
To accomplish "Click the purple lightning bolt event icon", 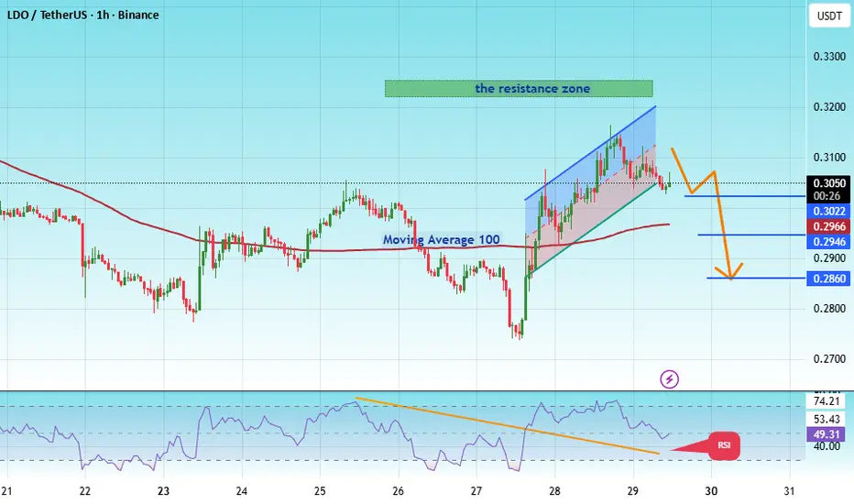I will [670, 378].
